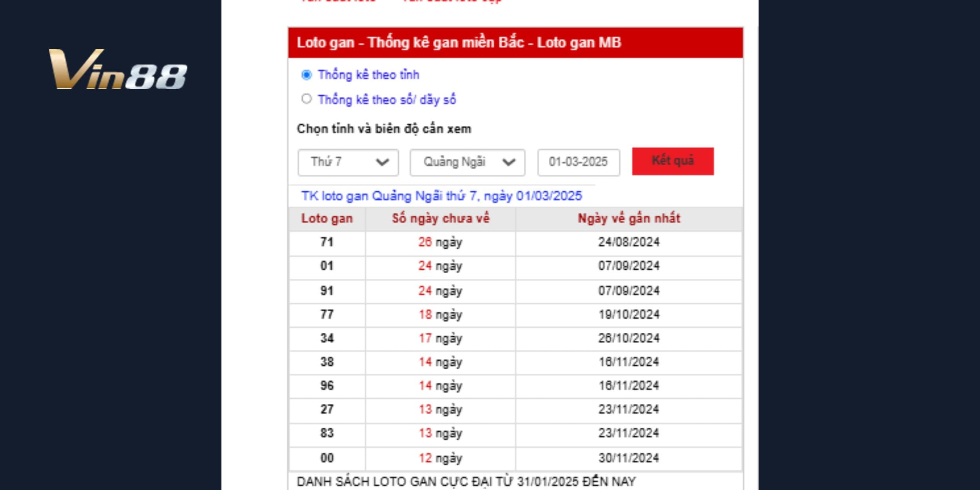Click date 16/11/2024 in row 96
This screenshot has height=490, width=980.
point(629,386)
